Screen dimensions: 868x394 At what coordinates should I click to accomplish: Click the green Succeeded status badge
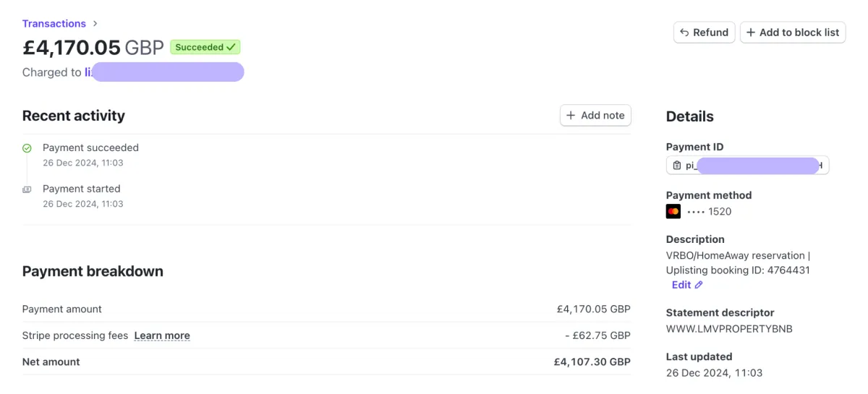(205, 47)
